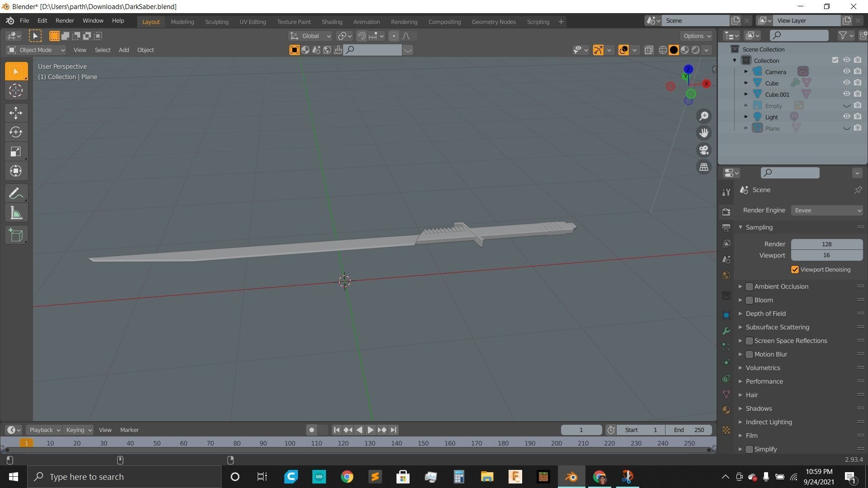
Task: Open the viewport Add menu
Action: pyautogui.click(x=123, y=50)
